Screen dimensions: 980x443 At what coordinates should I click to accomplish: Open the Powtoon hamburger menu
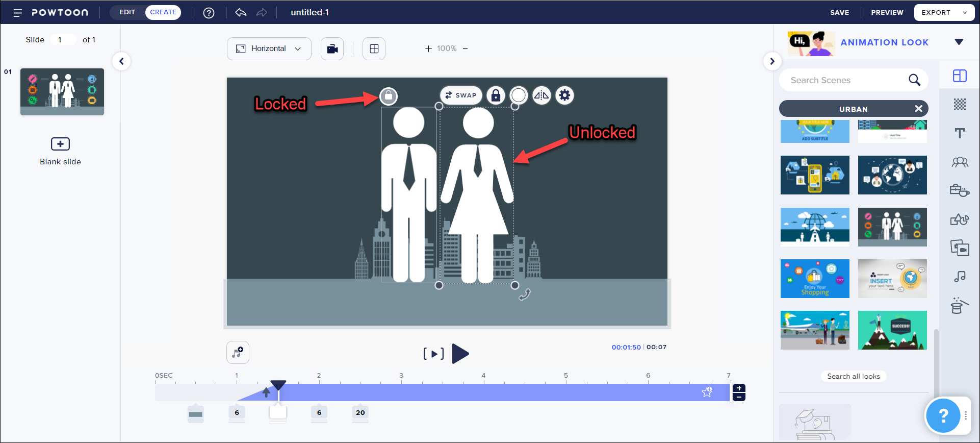pos(18,13)
